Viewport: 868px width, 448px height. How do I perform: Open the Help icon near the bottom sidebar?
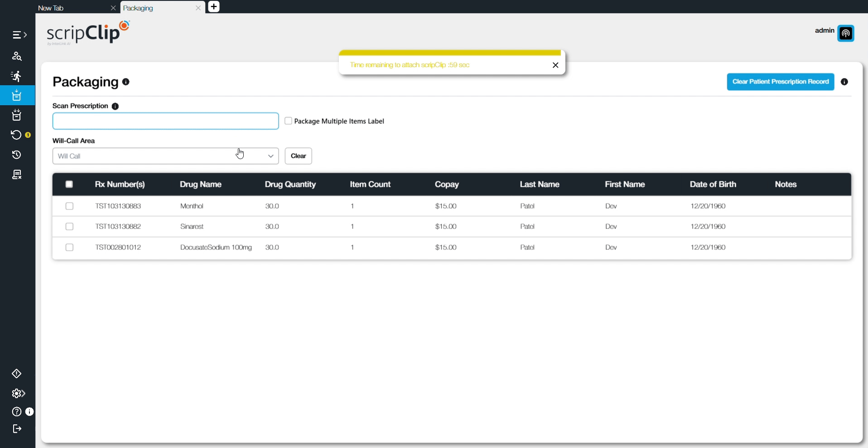(16, 412)
